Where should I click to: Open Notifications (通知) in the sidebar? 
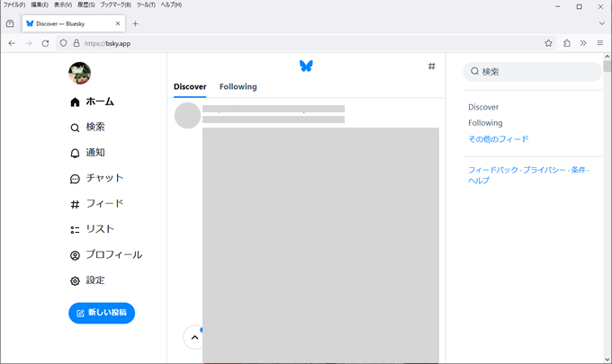[87, 153]
